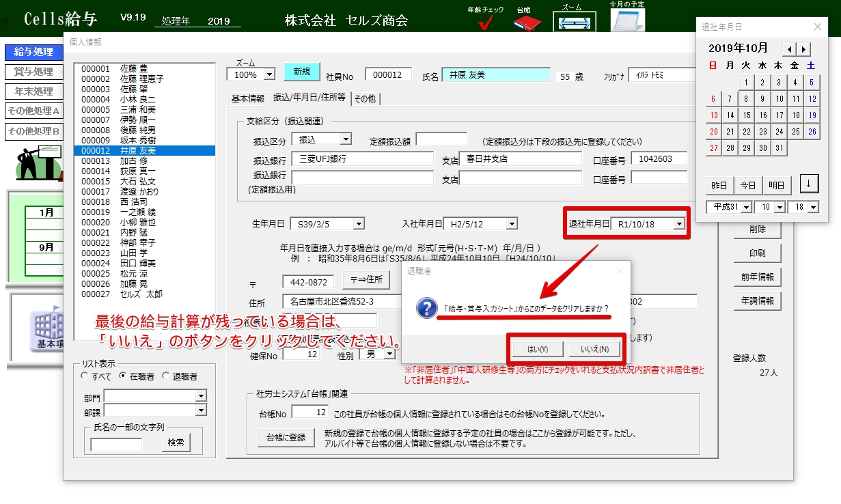Select day 18 in the calendar
841x504 pixels.
pyautogui.click(x=796, y=115)
